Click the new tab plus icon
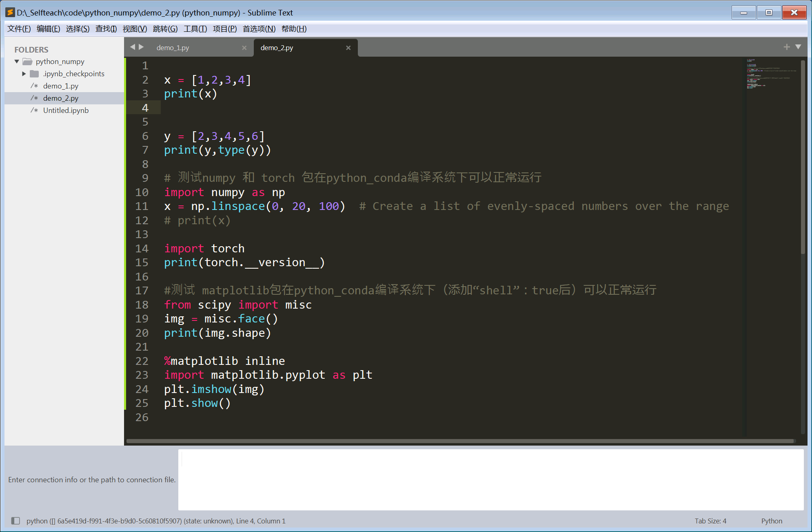The width and height of the screenshot is (812, 532). click(787, 47)
